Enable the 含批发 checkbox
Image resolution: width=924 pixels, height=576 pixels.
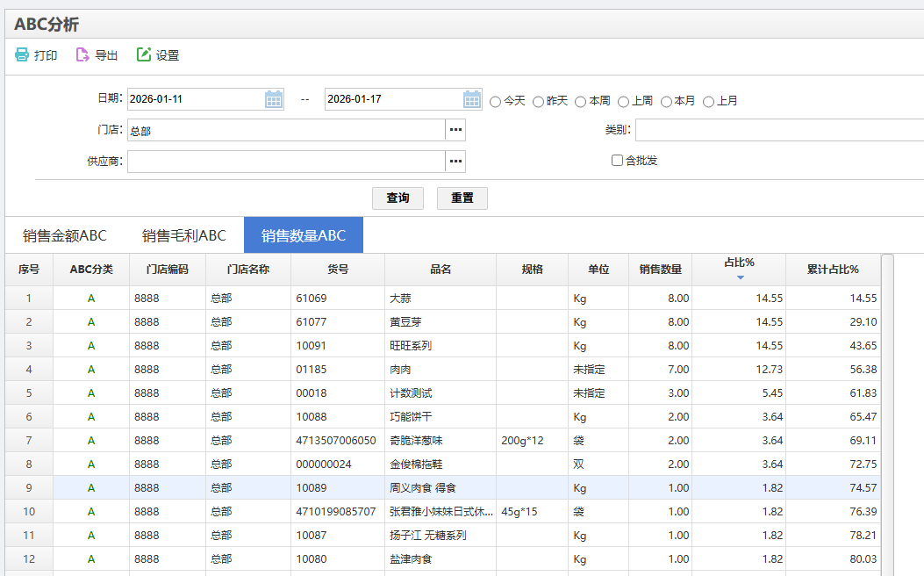point(617,160)
